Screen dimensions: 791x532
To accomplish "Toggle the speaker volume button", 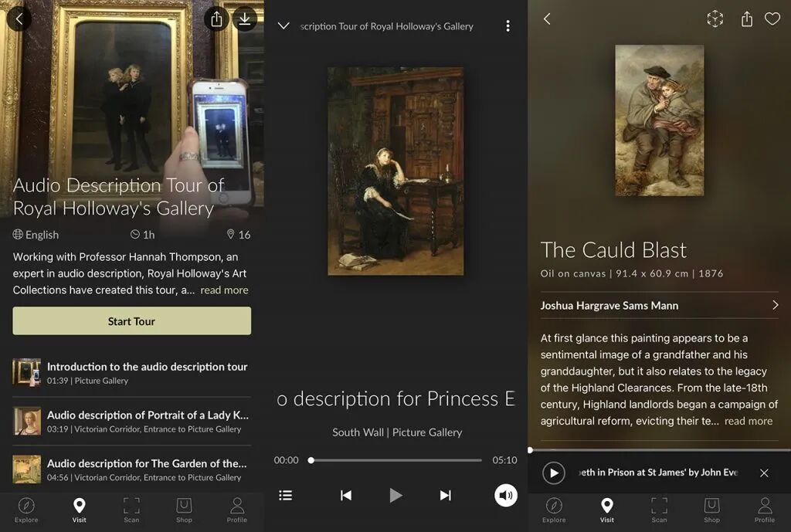I will click(x=506, y=495).
